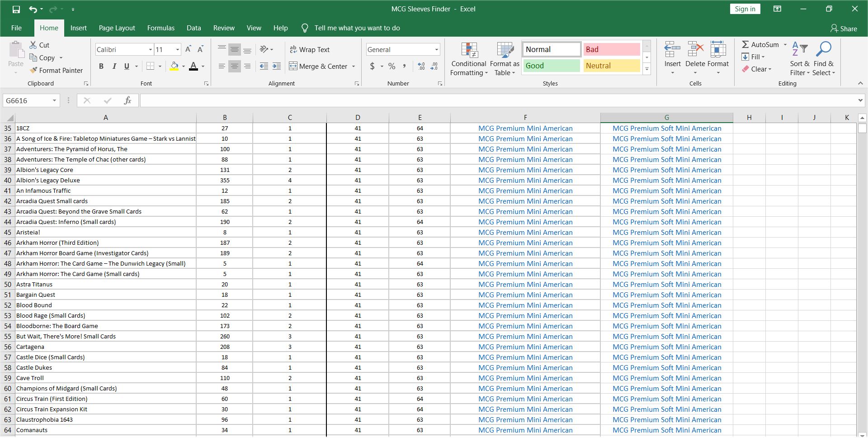Viewport: 868px width, 438px height.
Task: Open the Borders button
Action: tap(151, 66)
